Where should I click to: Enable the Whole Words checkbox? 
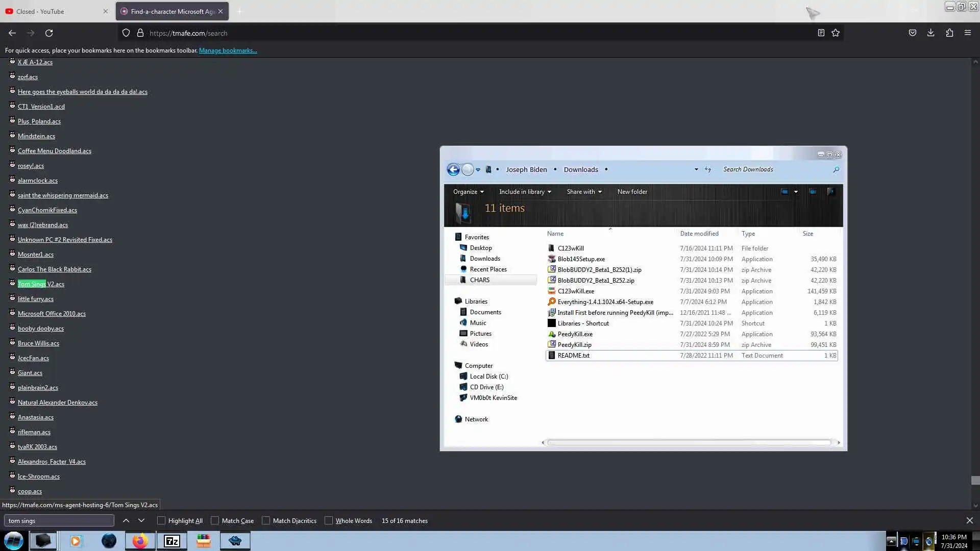[329, 521]
